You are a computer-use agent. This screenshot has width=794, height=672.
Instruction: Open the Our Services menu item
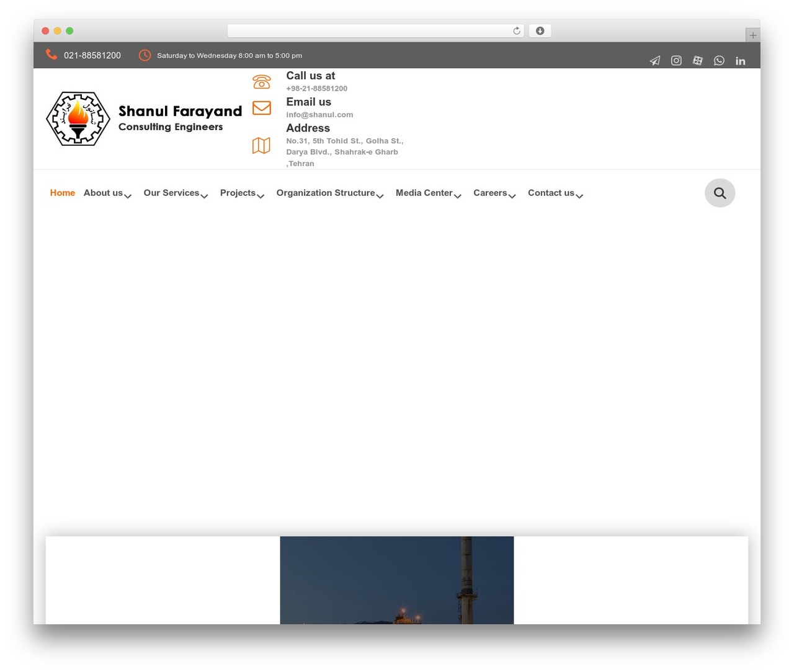click(171, 193)
